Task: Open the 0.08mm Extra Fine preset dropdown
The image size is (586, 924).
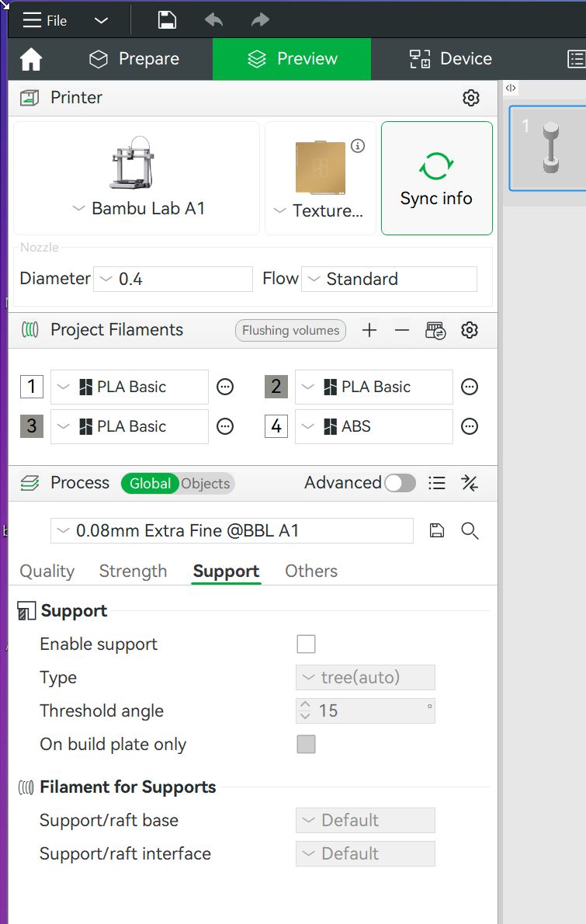Action: click(232, 531)
